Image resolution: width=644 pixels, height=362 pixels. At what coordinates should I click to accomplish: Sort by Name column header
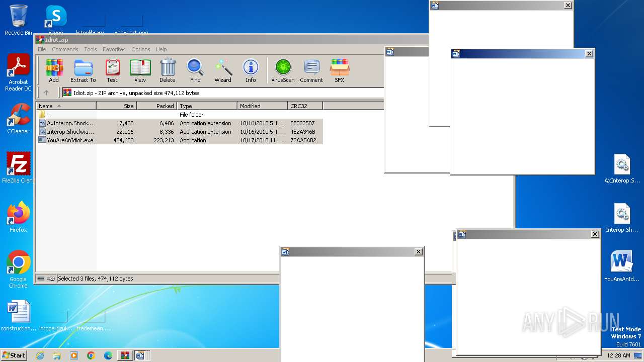(66, 106)
